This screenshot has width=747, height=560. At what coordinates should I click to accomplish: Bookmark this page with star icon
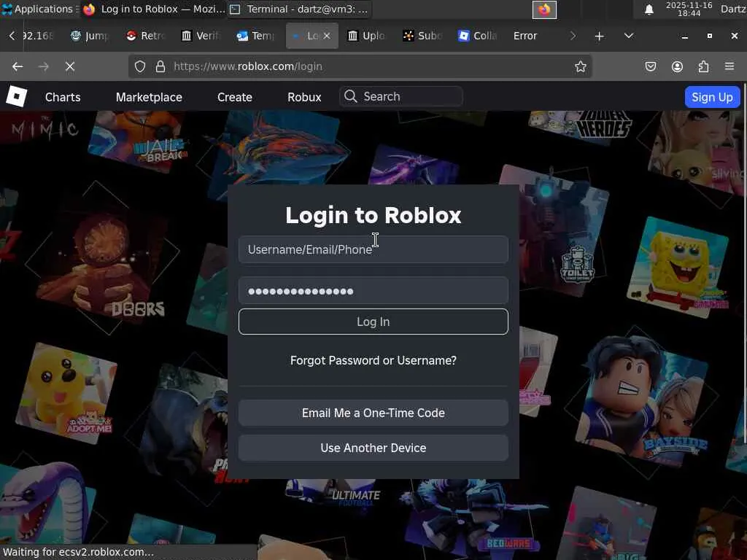(x=580, y=66)
